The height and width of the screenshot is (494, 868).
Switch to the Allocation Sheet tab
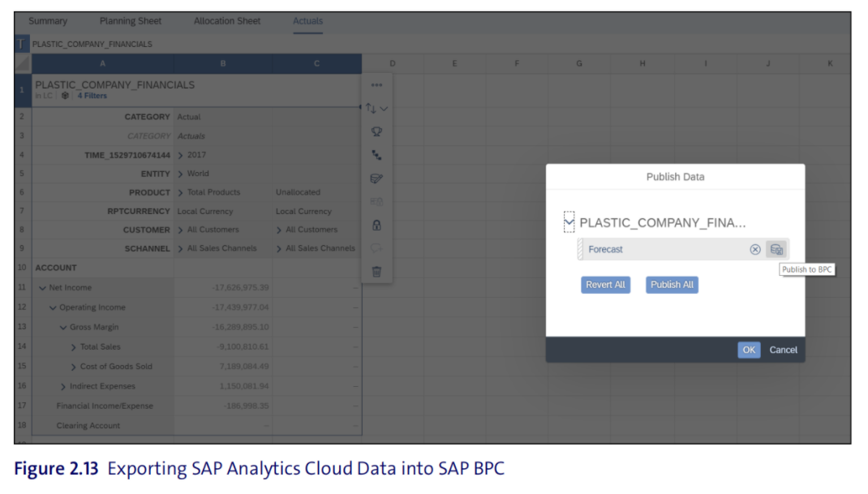(x=227, y=21)
